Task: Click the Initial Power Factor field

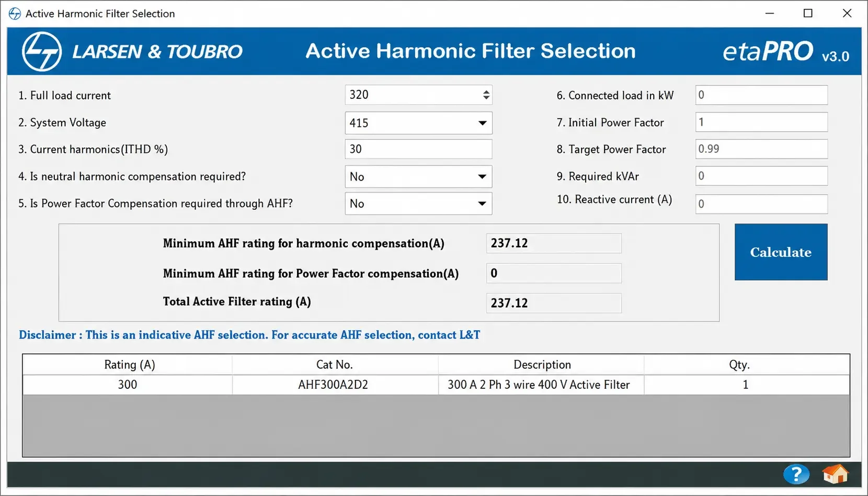Action: (761, 122)
